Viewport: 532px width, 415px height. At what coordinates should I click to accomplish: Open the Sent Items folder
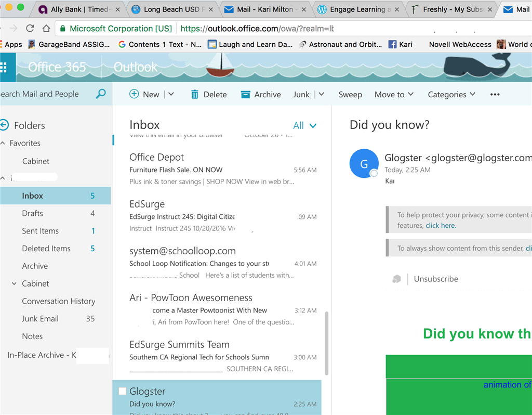(x=55, y=231)
